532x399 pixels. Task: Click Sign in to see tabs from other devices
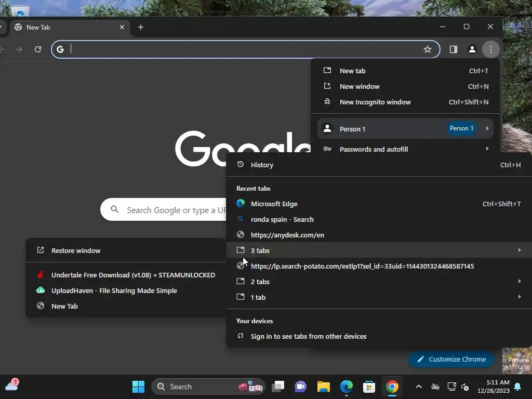click(379, 336)
